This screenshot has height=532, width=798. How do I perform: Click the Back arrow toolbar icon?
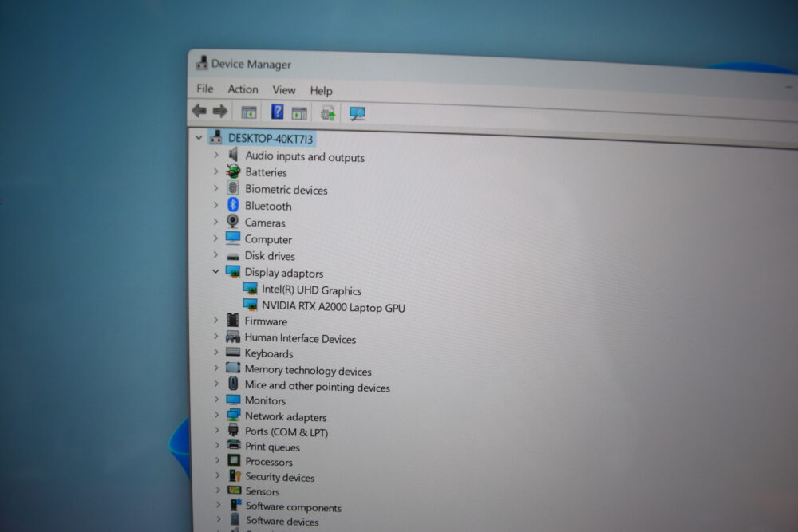click(x=199, y=110)
